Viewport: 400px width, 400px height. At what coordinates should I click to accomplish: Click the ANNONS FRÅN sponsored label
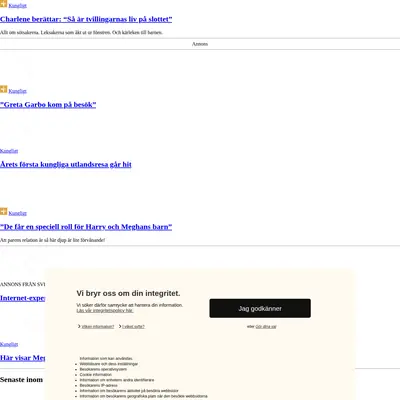[x=22, y=284]
